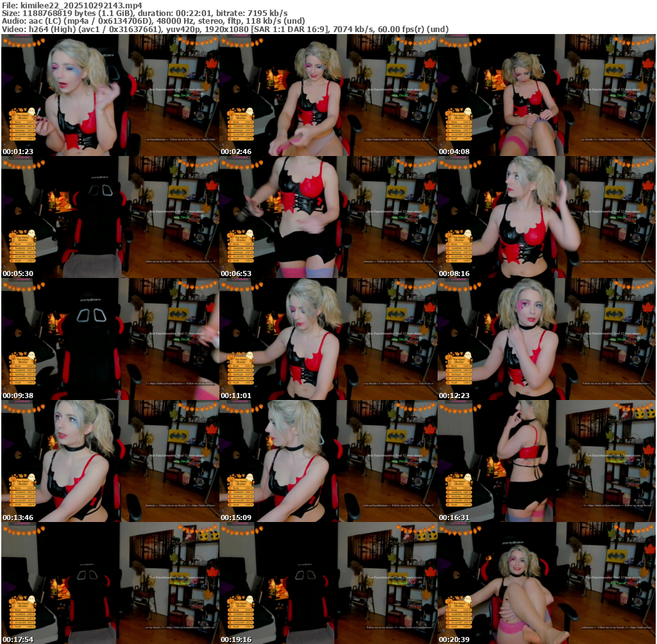657x644 pixels.
Task: Select the thumbnail stamped 00:04:08
Action: 547,95
